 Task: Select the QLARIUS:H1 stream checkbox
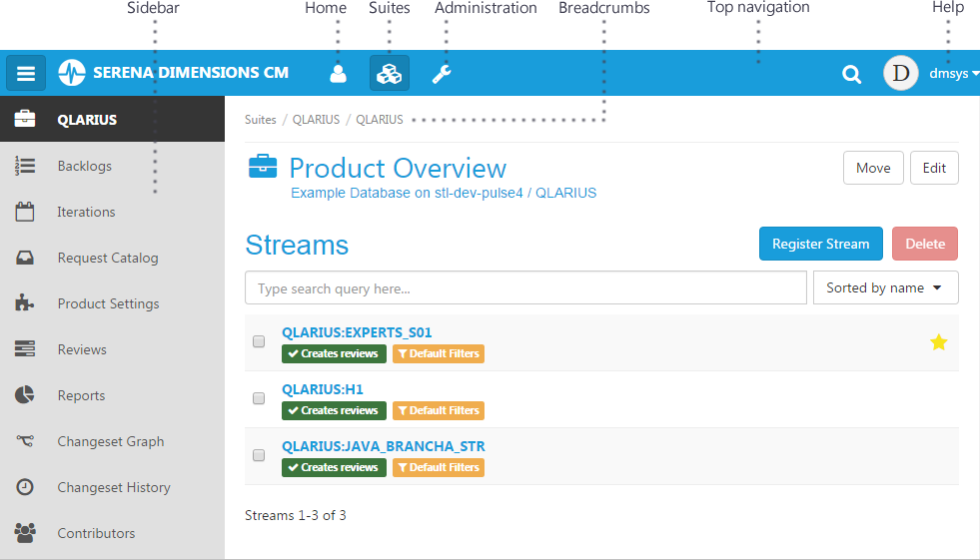[x=259, y=398]
